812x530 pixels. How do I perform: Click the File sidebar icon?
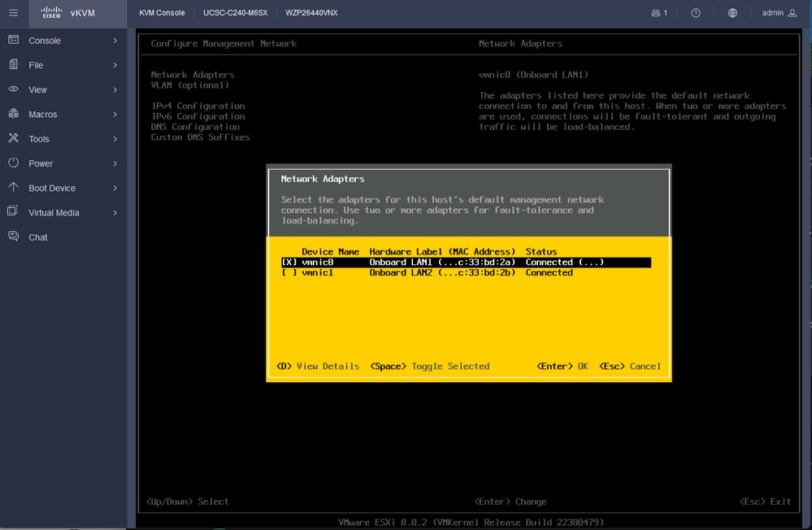click(14, 64)
